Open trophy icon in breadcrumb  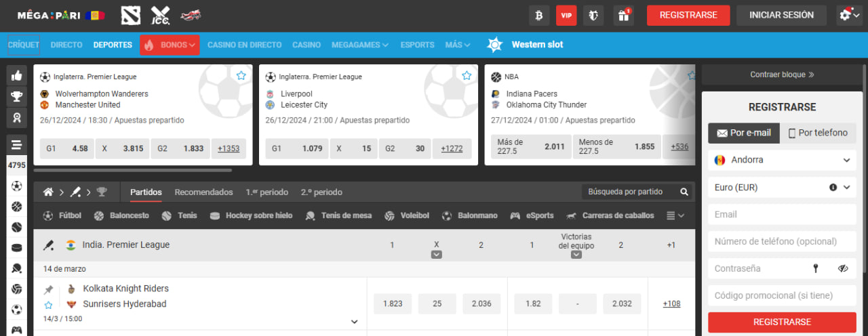102,192
